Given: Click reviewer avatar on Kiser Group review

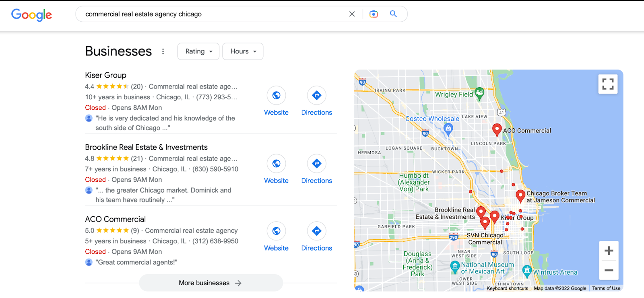Looking at the screenshot, I should click(89, 118).
